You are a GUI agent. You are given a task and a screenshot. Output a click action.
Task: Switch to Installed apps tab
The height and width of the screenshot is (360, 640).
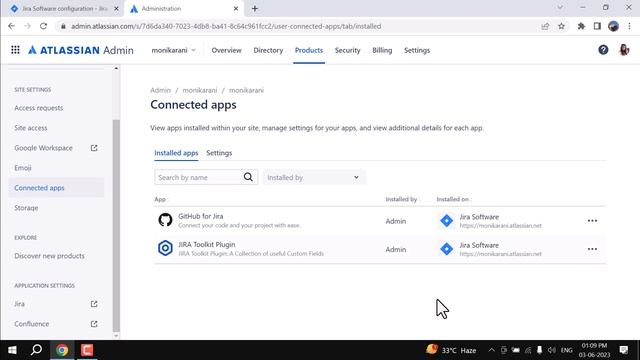pyautogui.click(x=176, y=153)
